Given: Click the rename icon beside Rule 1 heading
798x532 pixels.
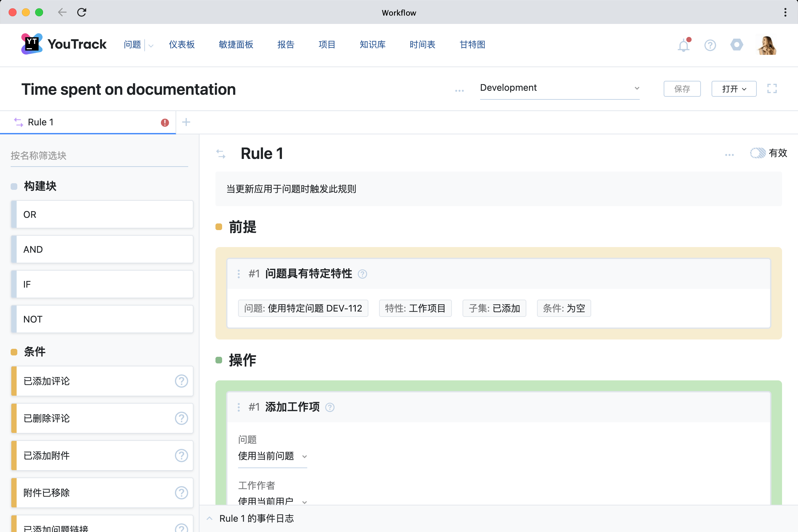Looking at the screenshot, I should pos(221,154).
